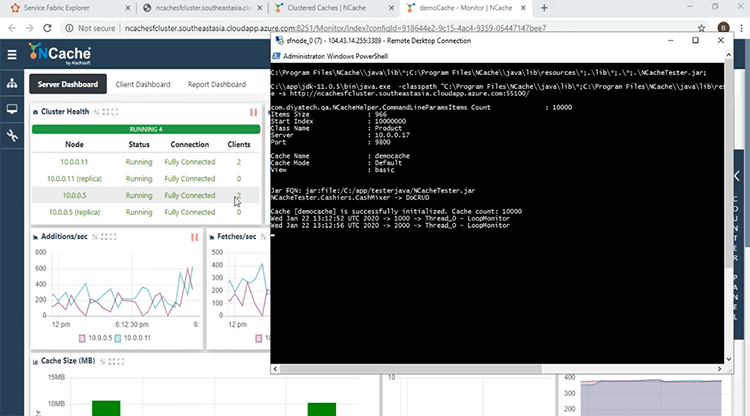
Task: Click the Fetches/sec chart title icon
Action: point(212,237)
